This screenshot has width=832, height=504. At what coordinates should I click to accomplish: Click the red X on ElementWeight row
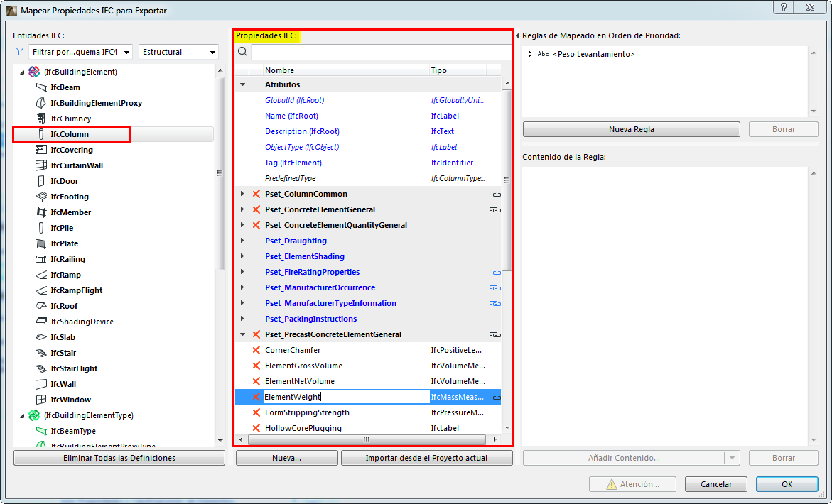coord(256,397)
